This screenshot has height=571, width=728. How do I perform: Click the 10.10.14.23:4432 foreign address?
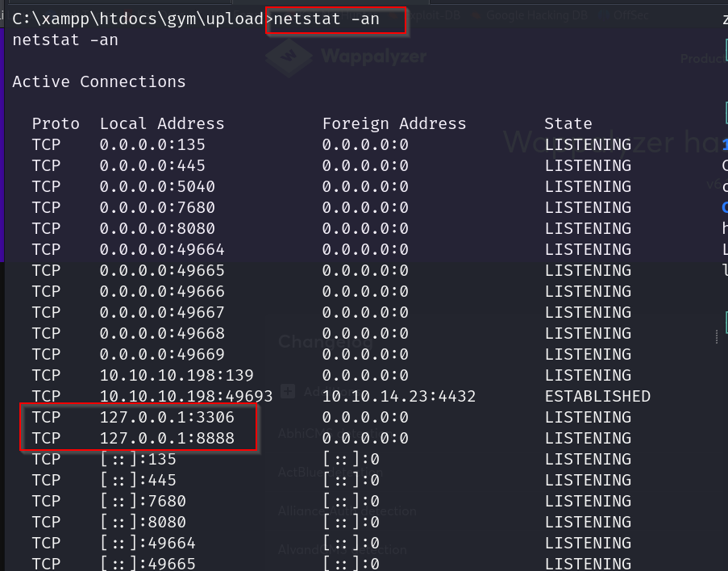coord(399,396)
